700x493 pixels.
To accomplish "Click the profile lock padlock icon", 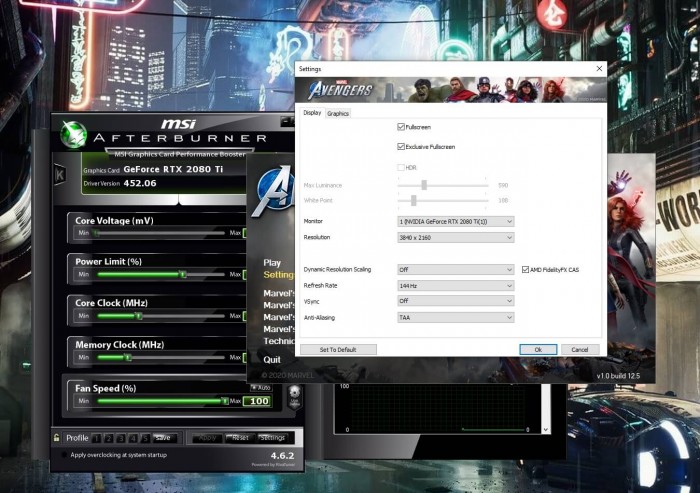I will click(x=57, y=438).
